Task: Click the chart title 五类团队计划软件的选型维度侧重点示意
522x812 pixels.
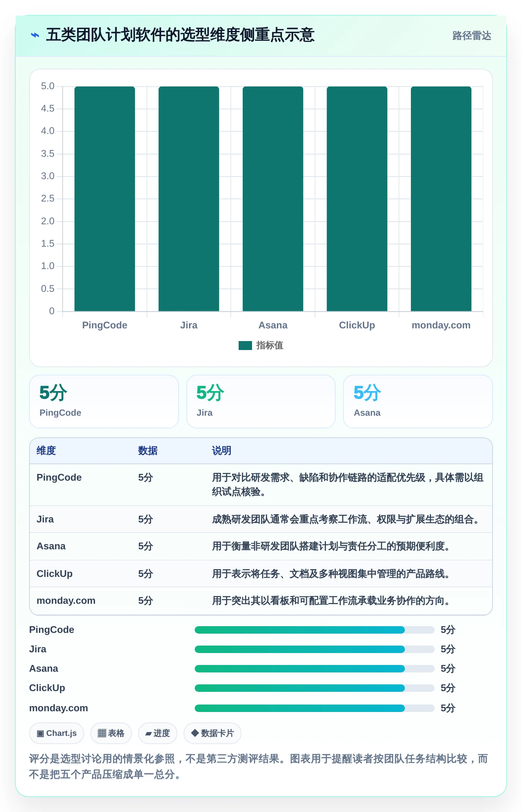Action: [180, 35]
